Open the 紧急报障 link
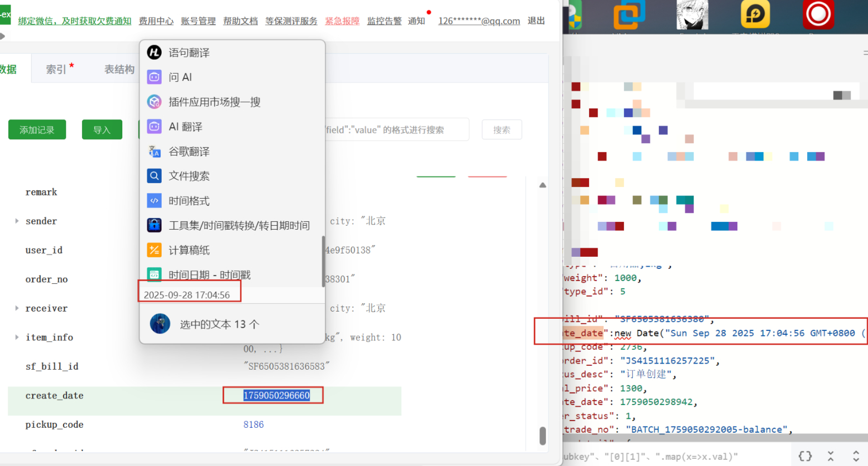868x466 pixels. tap(342, 21)
